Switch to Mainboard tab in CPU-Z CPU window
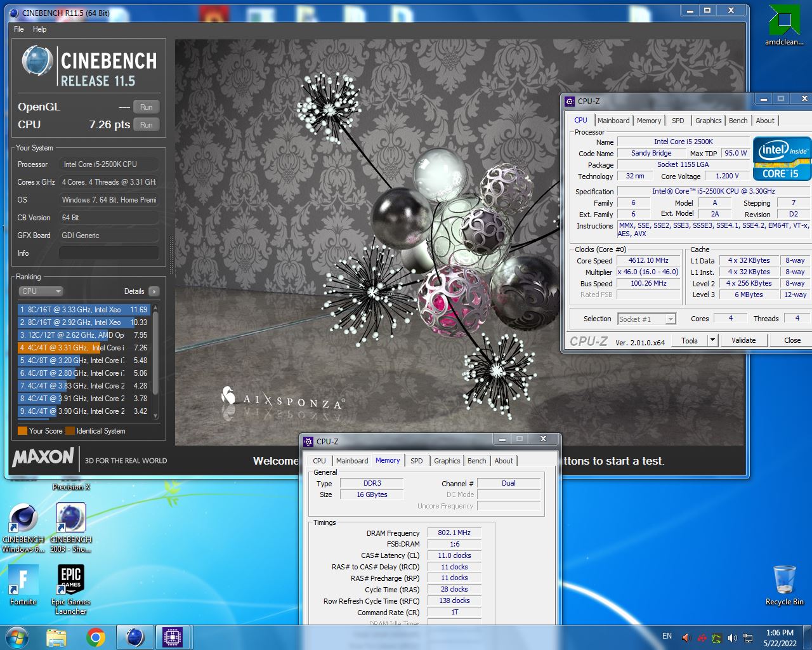Viewport: 812px width, 650px height. (613, 121)
